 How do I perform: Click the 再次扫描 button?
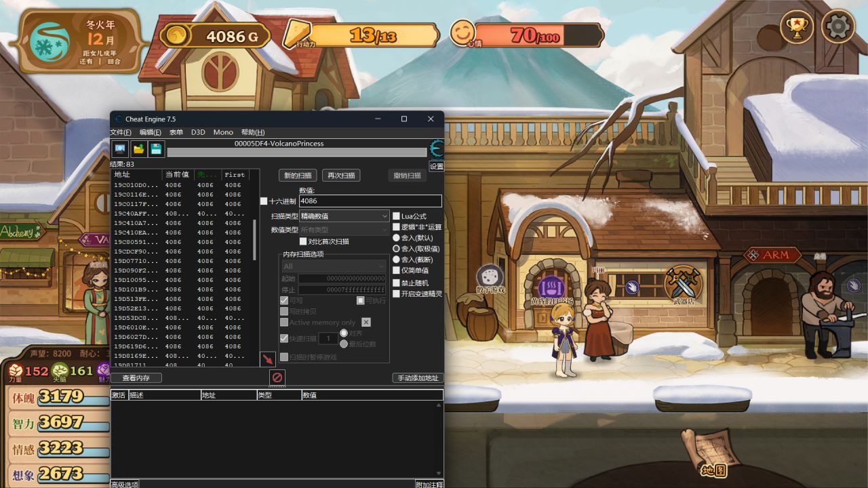341,176
